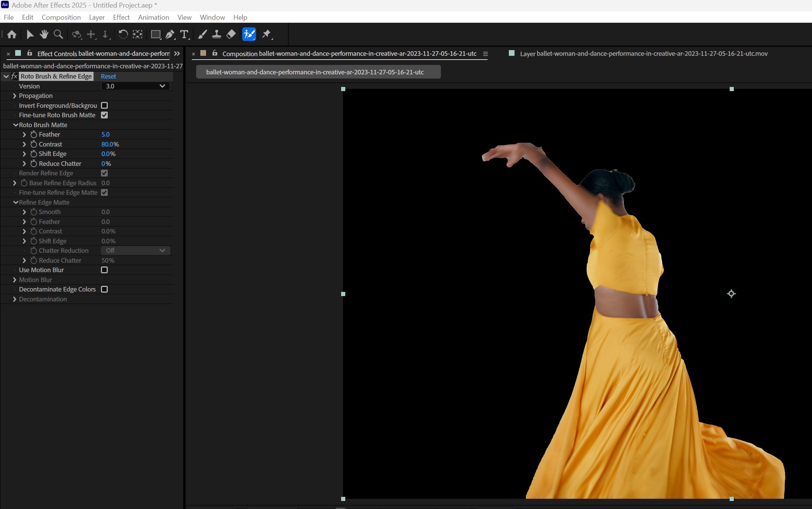The width and height of the screenshot is (812, 509).
Task: Select the Zoom magnifier tool
Action: point(58,35)
